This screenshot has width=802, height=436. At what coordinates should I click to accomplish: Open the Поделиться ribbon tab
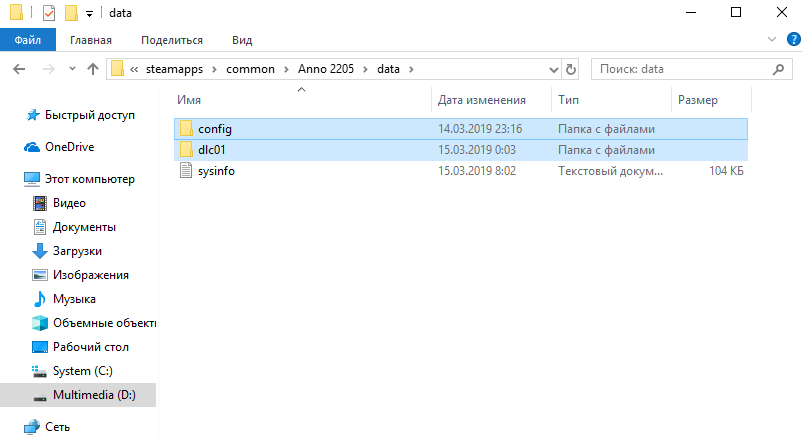(x=172, y=40)
